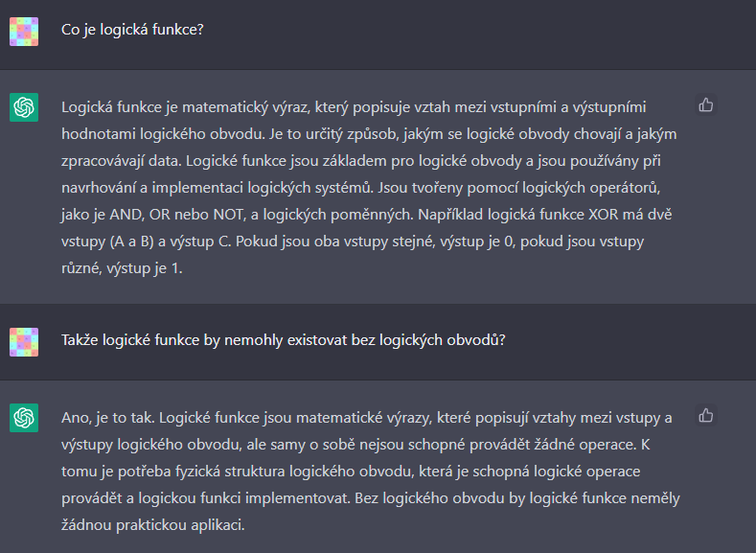Click the ChatGPT logo beside the first answer

[x=24, y=107]
